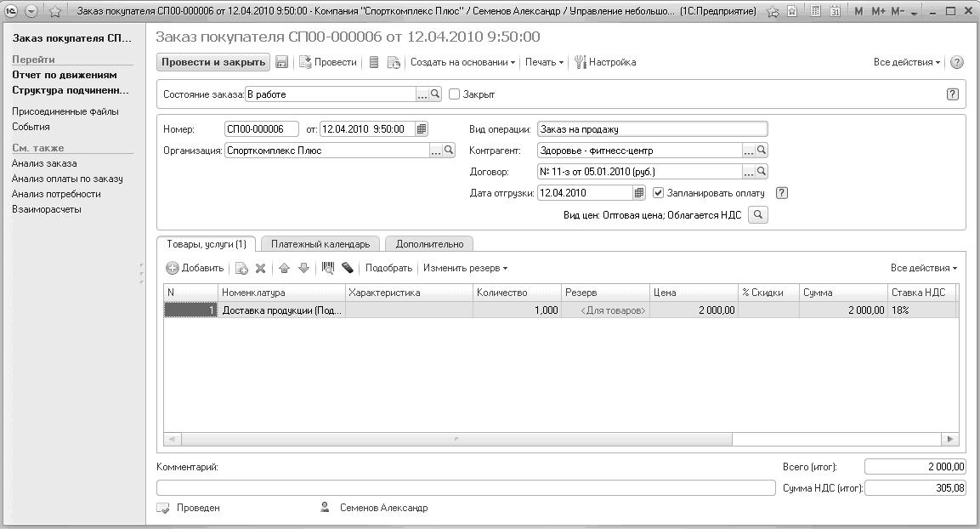Click the Провести и закрыть button
980x529 pixels.
(x=213, y=62)
